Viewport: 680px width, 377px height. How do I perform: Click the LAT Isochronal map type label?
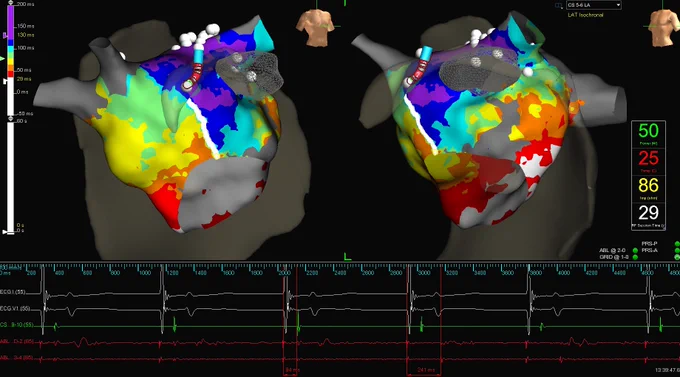[585, 15]
